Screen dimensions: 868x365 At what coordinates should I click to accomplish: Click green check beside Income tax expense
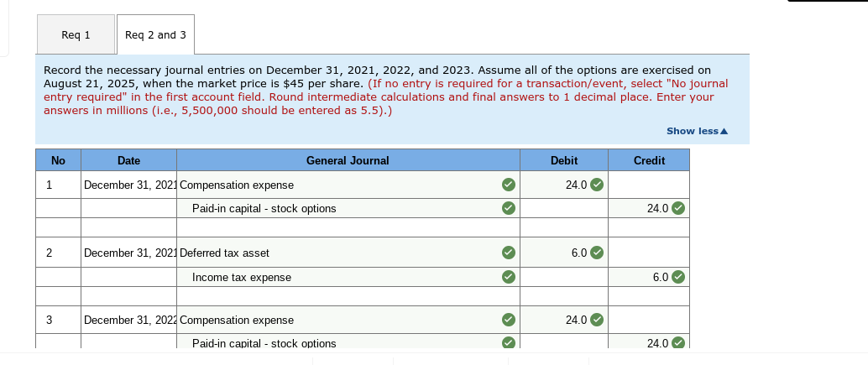(x=508, y=277)
